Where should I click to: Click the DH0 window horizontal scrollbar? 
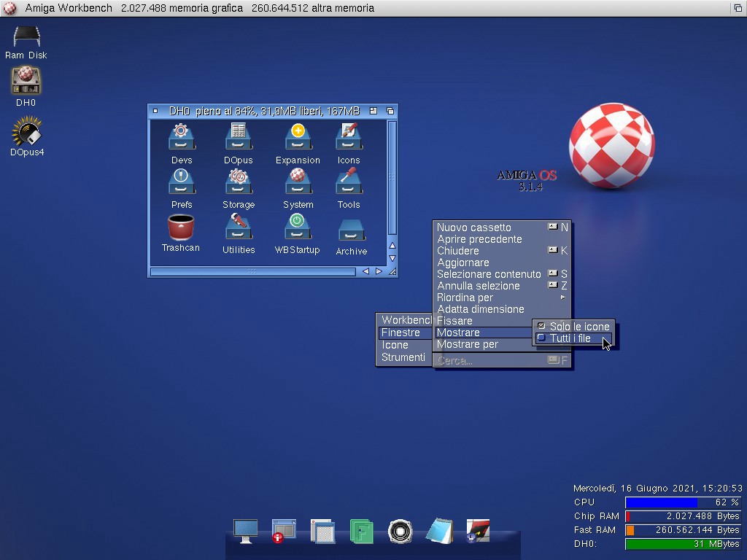pos(253,271)
